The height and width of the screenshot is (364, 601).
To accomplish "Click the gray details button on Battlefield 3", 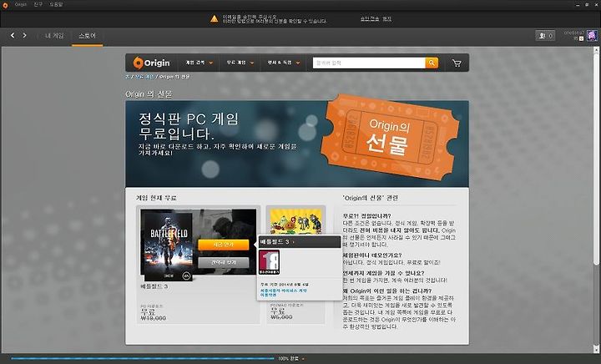I will click(x=224, y=262).
